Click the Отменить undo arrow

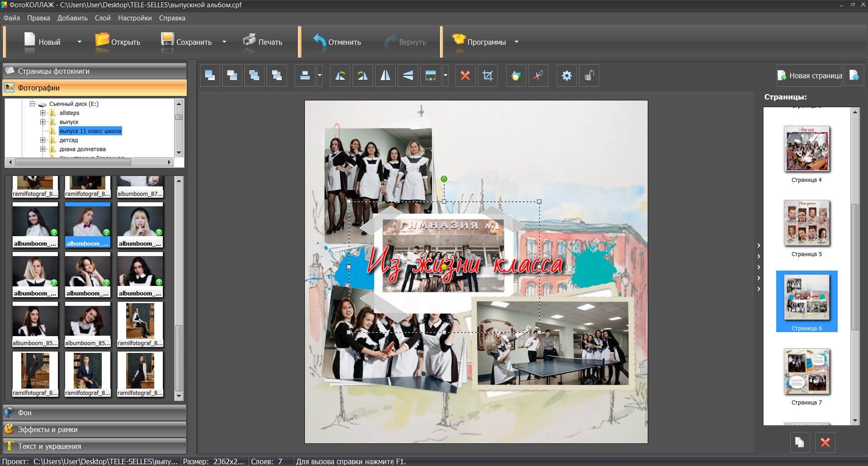(320, 41)
